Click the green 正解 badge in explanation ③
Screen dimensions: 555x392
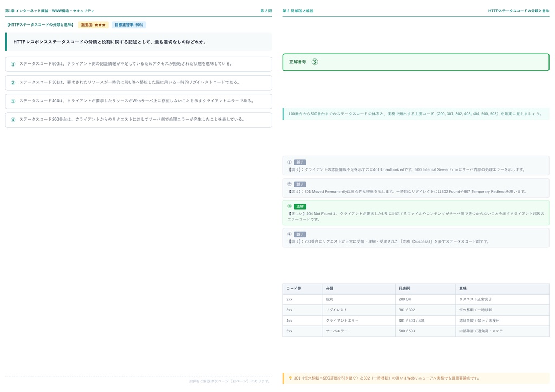(300, 206)
